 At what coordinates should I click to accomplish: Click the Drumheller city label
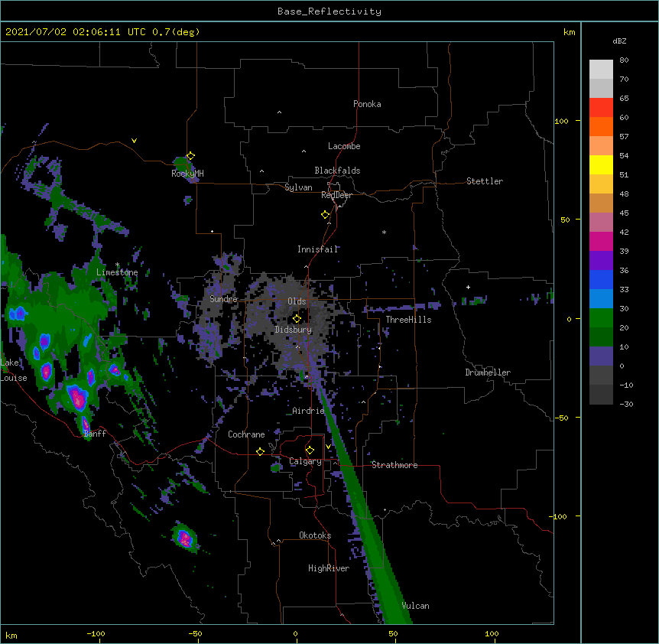488,372
